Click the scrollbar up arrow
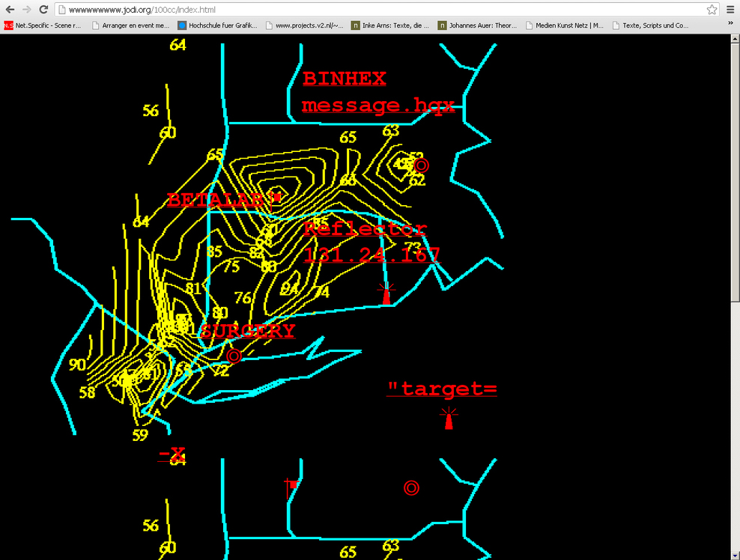The height and width of the screenshot is (560, 740). (735, 39)
